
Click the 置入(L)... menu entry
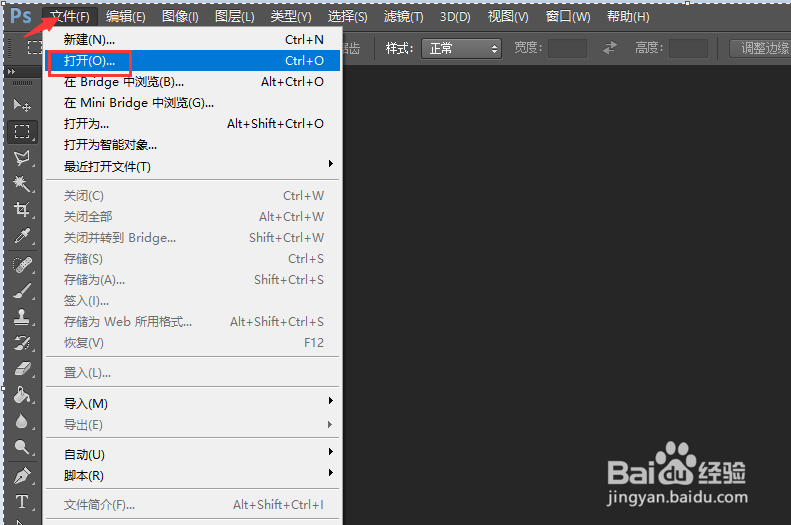[192, 373]
